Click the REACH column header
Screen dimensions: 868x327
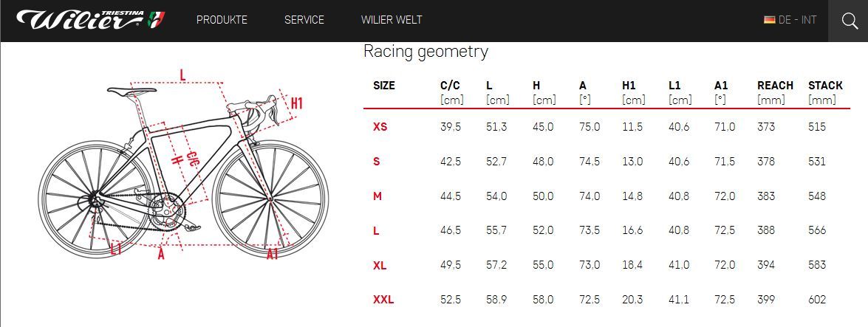point(775,86)
